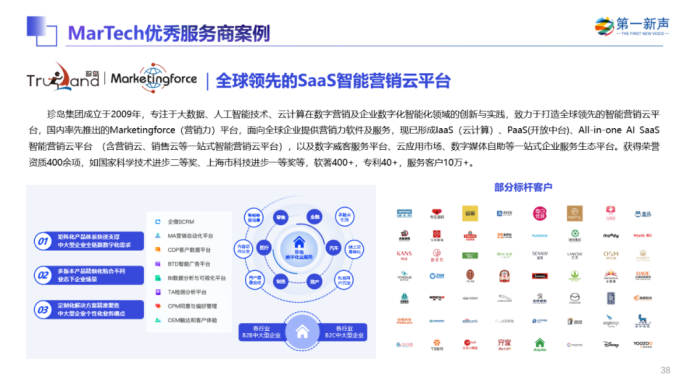This screenshot has height=386, width=700.
Task: Click the citibank client logo
Action: click(470, 321)
